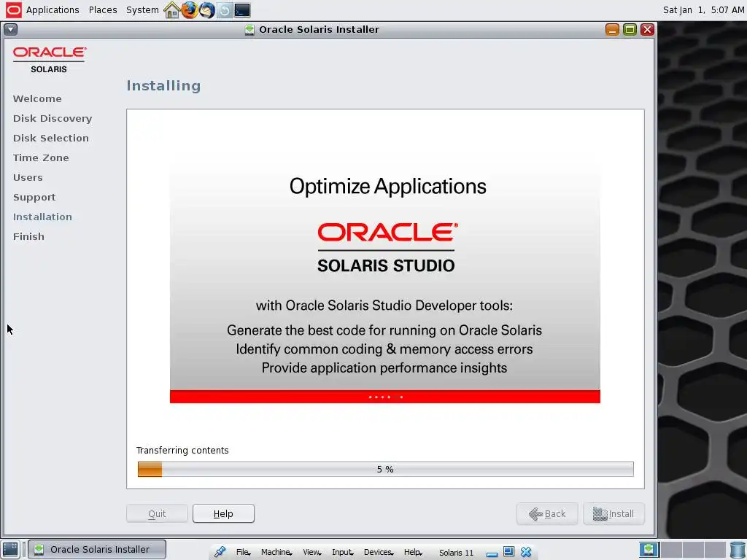
Task: Switch to the second workspace
Action: click(x=671, y=550)
